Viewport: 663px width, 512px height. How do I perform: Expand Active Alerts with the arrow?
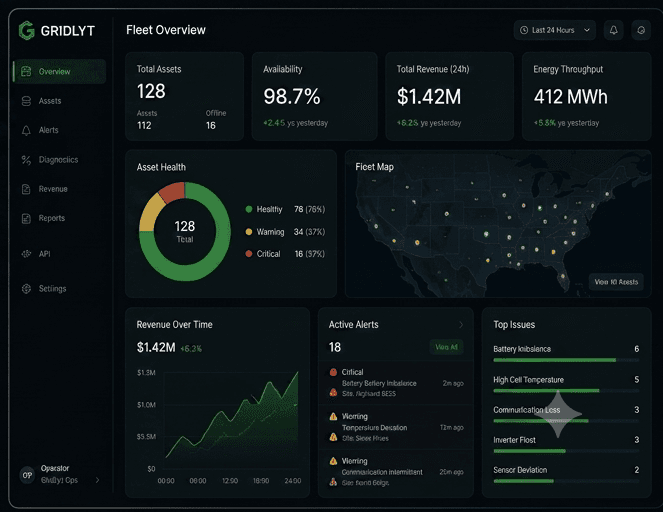(461, 325)
